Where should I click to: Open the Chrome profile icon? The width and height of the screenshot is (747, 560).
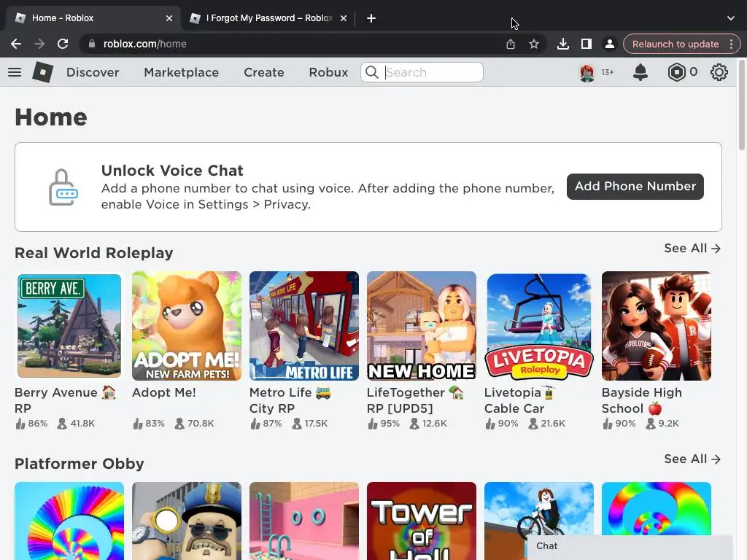(x=609, y=44)
